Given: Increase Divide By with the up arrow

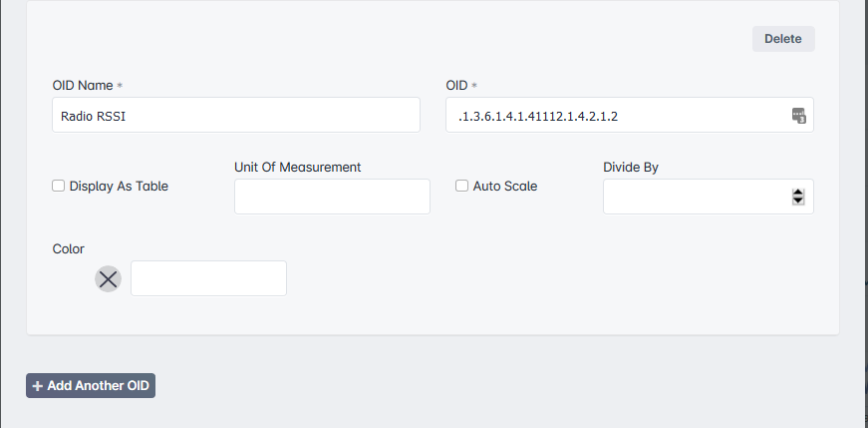Looking at the screenshot, I should [797, 193].
